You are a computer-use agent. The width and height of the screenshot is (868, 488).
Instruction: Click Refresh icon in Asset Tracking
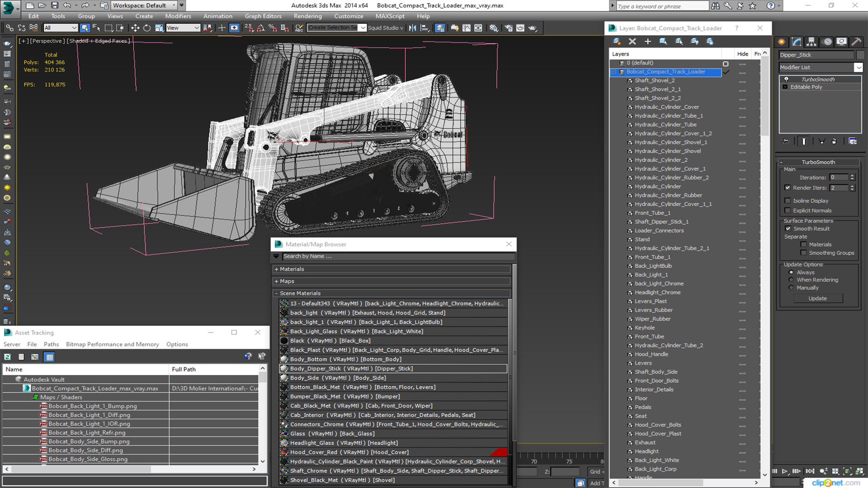7,357
